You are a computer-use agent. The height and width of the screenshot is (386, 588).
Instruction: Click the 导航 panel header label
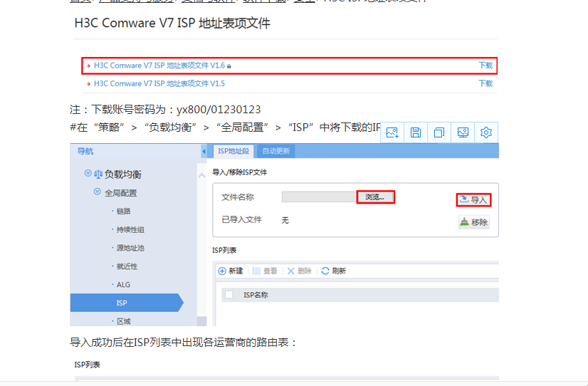pos(85,151)
